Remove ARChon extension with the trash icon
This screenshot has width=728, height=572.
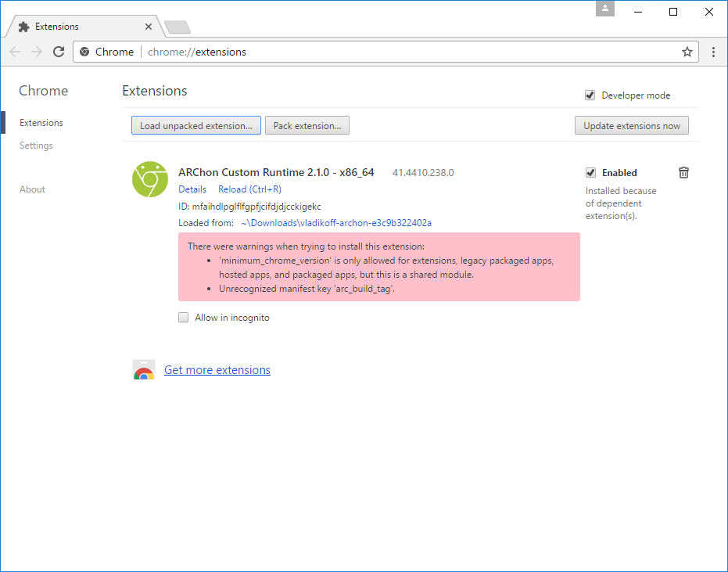683,172
